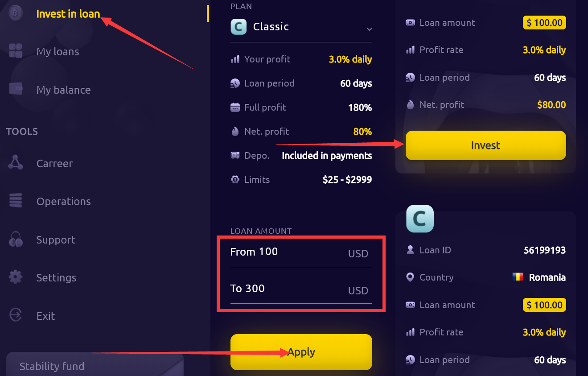588x376 pixels.
Task: Click the To 300 USD amount field
Action: (301, 290)
